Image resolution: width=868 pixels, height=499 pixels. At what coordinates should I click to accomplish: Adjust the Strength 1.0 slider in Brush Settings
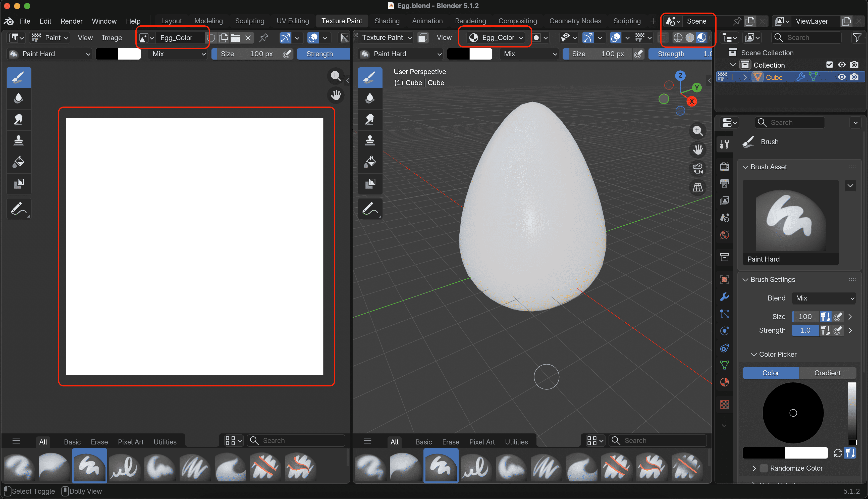pos(805,330)
